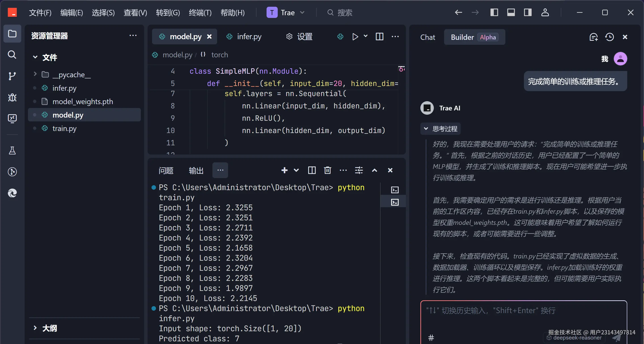This screenshot has width=644, height=344.
Task: Open the 帮助(H) menu
Action: [232, 13]
